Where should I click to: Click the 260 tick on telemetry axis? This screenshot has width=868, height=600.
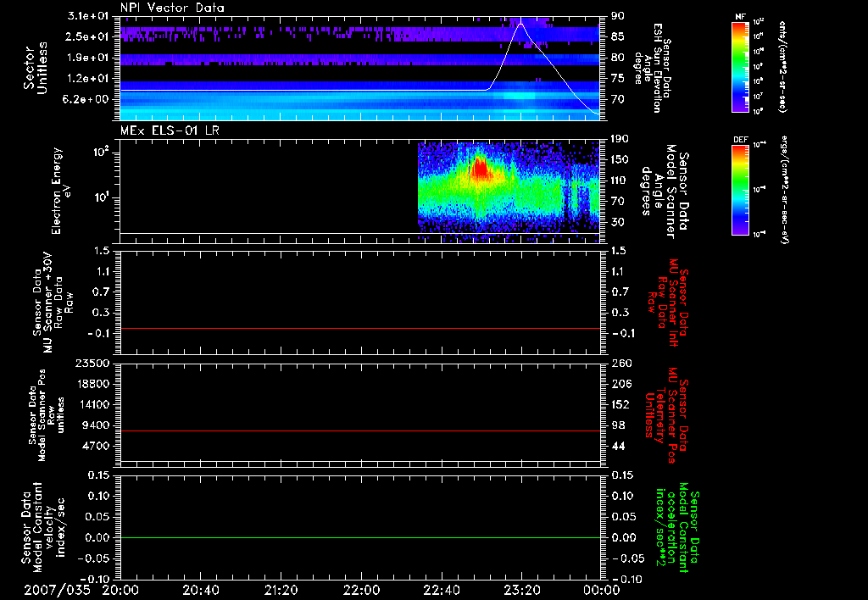[621, 364]
